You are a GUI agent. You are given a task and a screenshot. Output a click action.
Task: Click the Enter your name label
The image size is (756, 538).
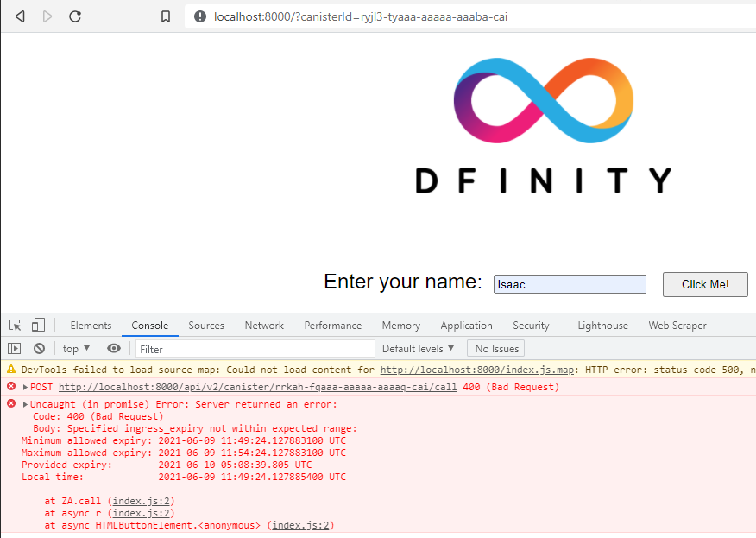tap(402, 282)
